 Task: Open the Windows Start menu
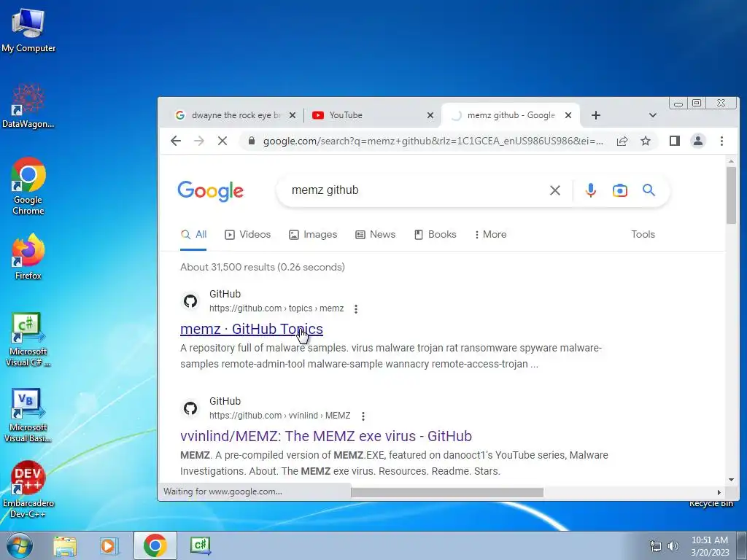[20, 545]
